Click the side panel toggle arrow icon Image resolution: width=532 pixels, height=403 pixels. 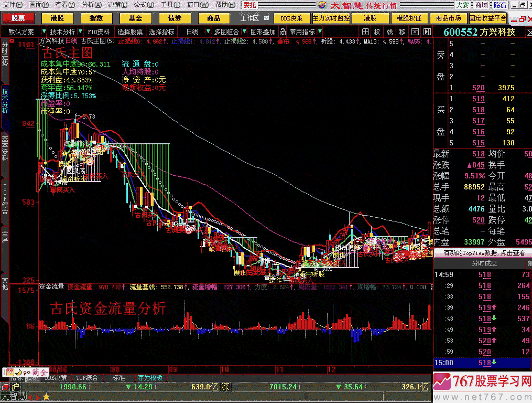427,31
